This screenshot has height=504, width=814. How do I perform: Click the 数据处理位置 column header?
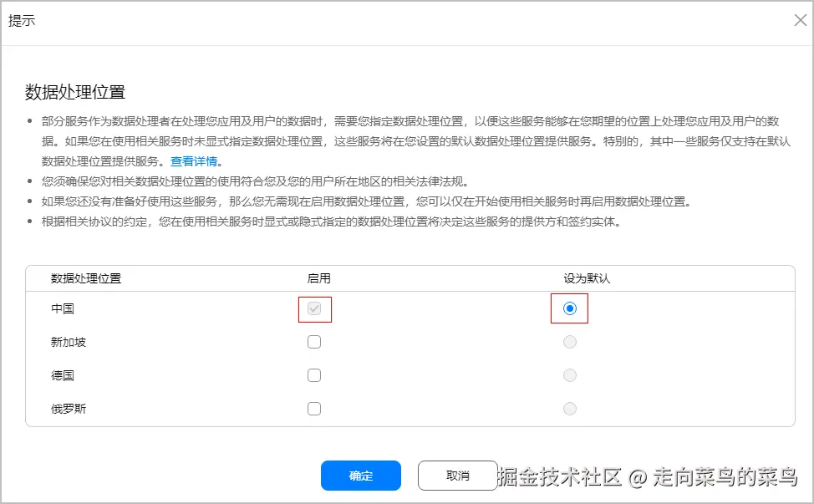(x=87, y=278)
